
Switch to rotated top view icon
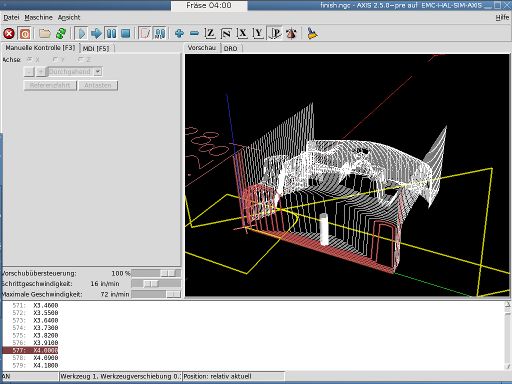[226, 33]
